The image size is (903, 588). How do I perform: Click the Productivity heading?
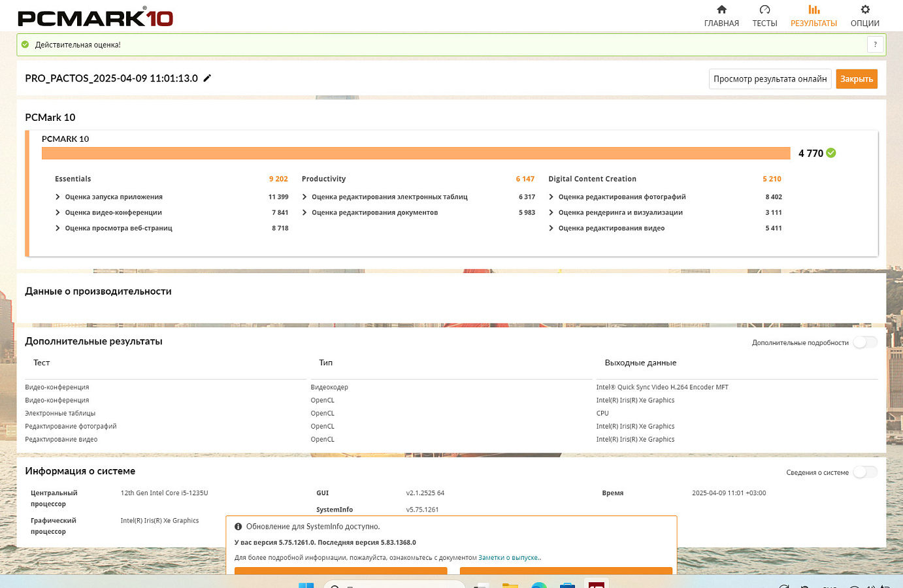(x=324, y=179)
